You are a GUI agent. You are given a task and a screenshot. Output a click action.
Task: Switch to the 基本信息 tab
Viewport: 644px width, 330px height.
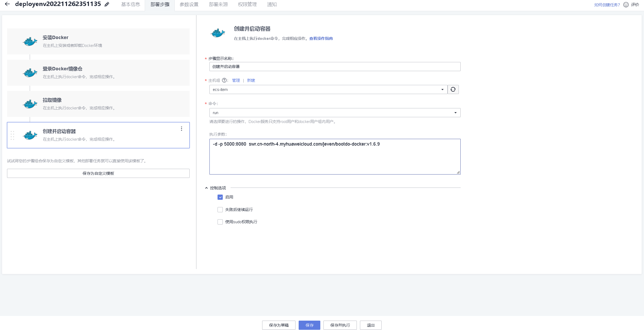pos(130,4)
